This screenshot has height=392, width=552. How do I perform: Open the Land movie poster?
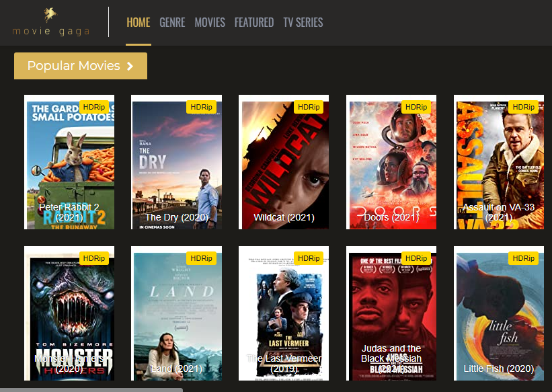coord(176,313)
